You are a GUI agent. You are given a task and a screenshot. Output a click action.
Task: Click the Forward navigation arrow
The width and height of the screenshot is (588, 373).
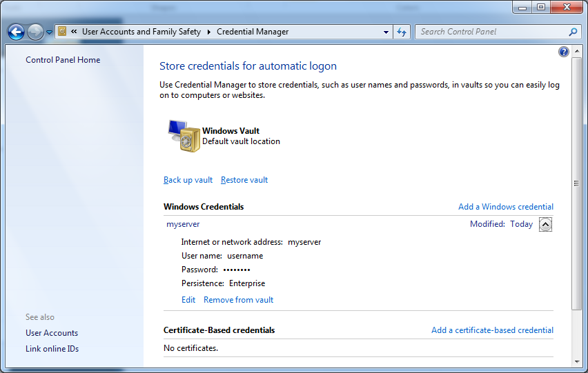tap(36, 32)
